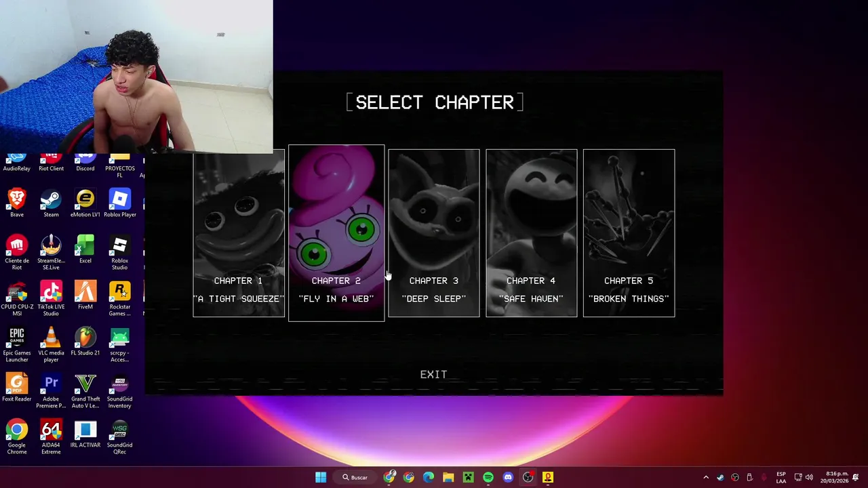Open the Windows Start menu
Screen dimensions: 868x488
tap(321, 477)
